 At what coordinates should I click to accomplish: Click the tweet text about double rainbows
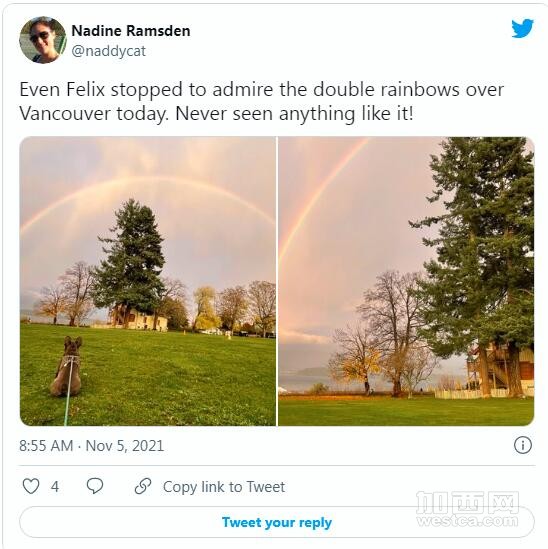[261, 101]
